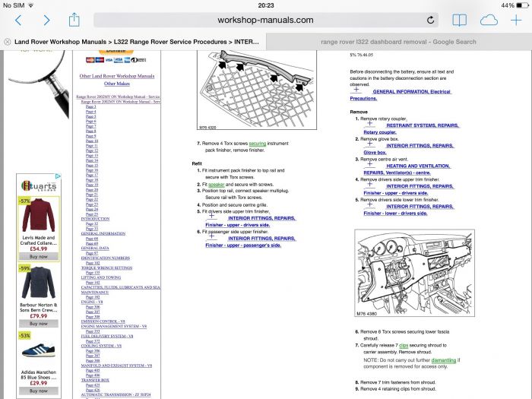Click the navy Barbour Norton sweater ad image
The width and height of the screenshot is (532, 399).
[x=39, y=283]
